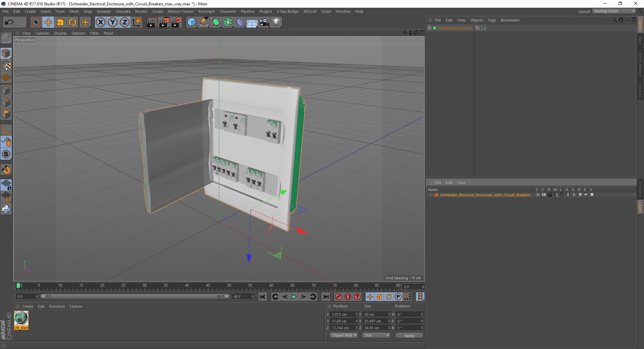Select VR_Elec material thumbnail

coord(21,320)
